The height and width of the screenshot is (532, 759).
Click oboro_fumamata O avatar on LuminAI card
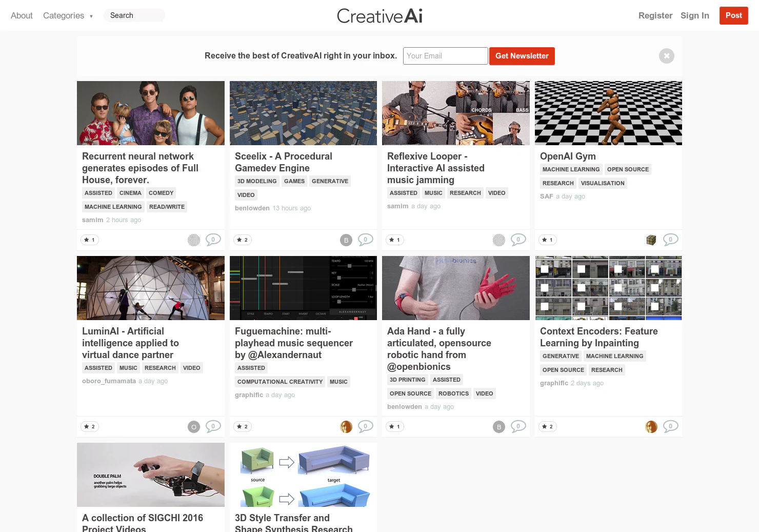coord(194,426)
